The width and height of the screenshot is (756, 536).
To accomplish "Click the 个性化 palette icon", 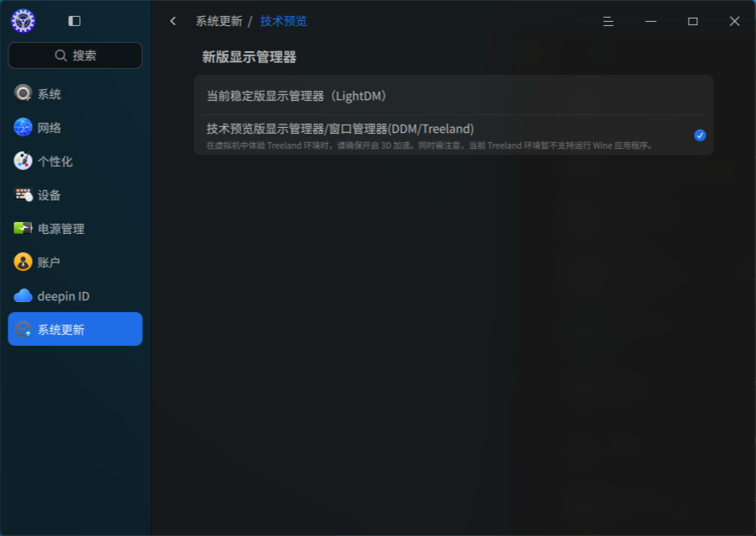I will click(x=23, y=162).
